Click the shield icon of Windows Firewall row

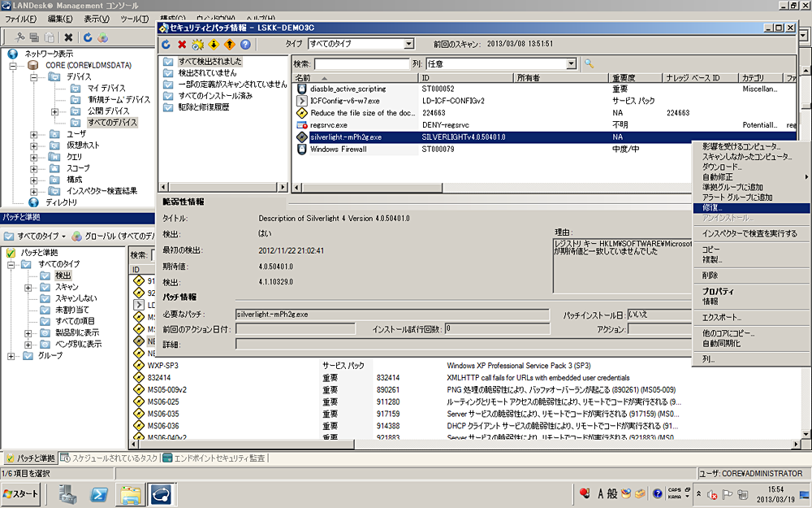[301, 150]
